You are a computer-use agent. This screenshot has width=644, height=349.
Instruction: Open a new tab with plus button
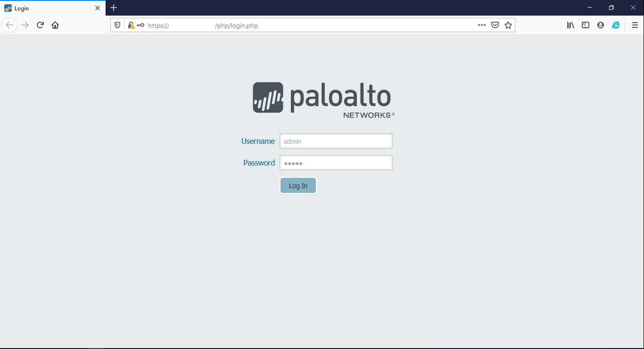(x=114, y=8)
